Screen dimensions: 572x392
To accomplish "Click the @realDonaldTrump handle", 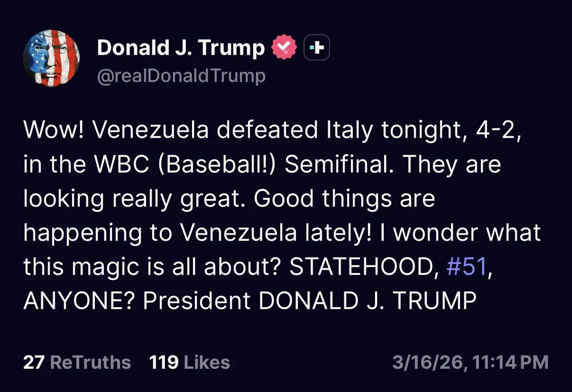I will pyautogui.click(x=181, y=76).
